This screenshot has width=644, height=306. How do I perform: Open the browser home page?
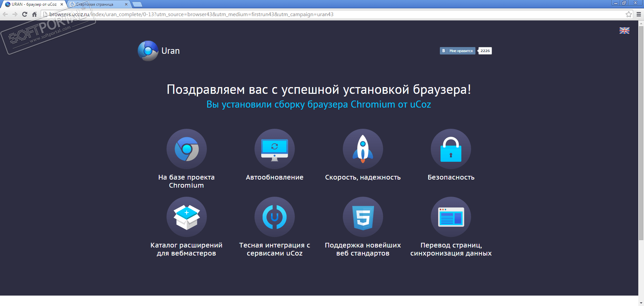click(34, 14)
